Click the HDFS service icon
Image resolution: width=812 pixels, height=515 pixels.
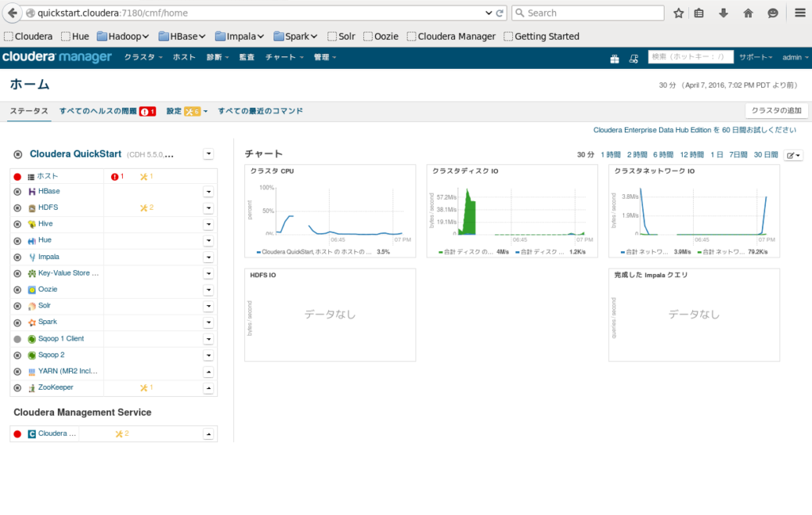[x=32, y=208]
